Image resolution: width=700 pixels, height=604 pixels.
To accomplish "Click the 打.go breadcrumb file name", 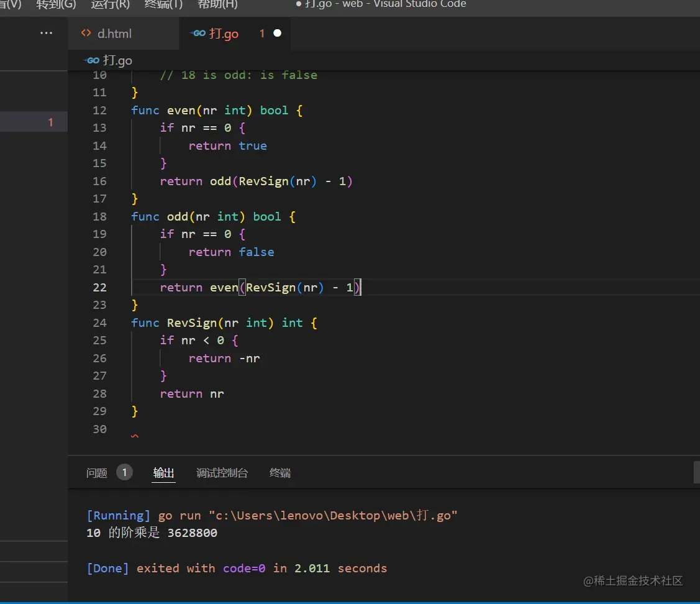I will pyautogui.click(x=117, y=60).
